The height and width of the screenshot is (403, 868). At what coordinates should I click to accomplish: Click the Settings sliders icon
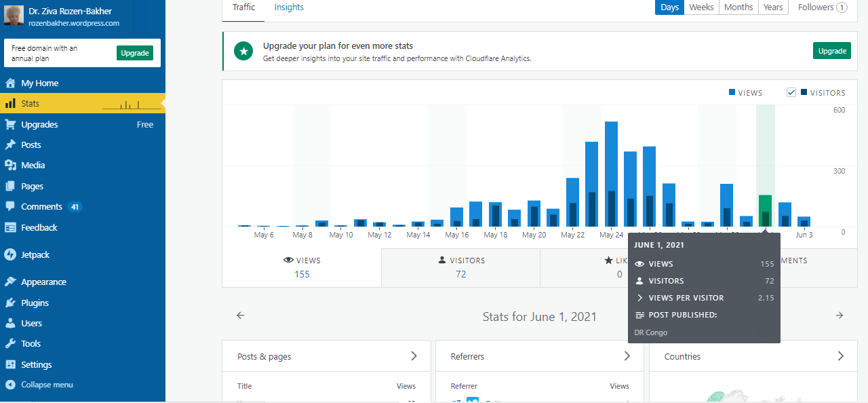click(x=10, y=364)
